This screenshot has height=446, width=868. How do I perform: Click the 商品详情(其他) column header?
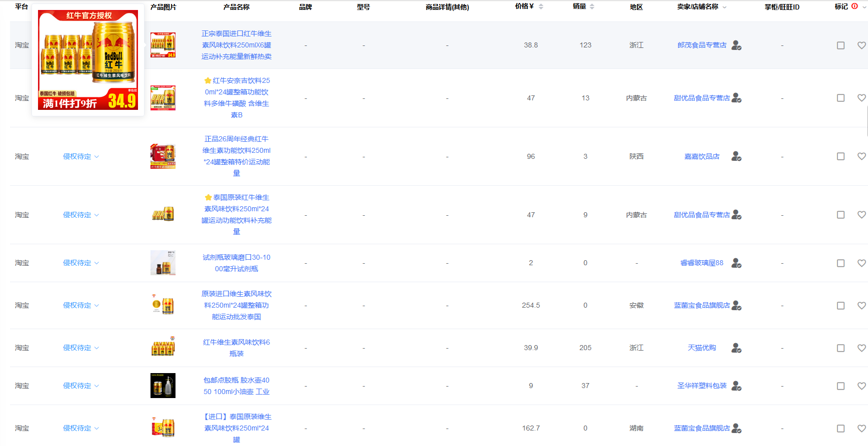pos(447,7)
